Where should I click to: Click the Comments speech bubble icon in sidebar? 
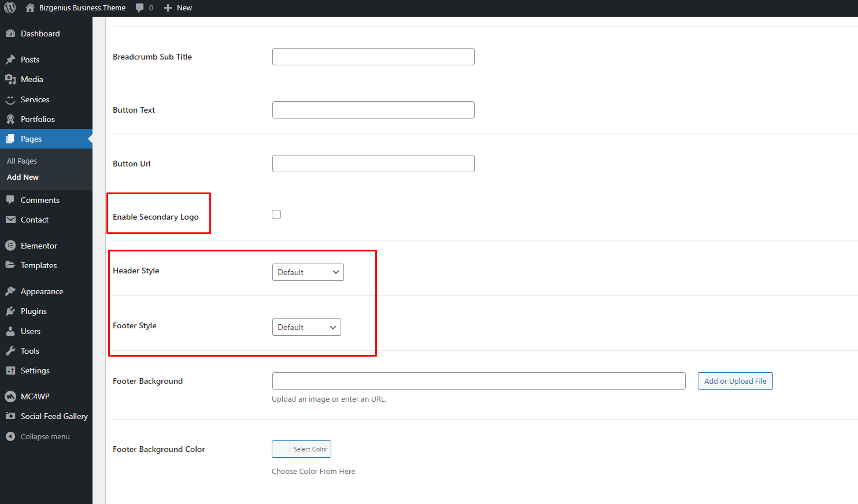pos(10,200)
